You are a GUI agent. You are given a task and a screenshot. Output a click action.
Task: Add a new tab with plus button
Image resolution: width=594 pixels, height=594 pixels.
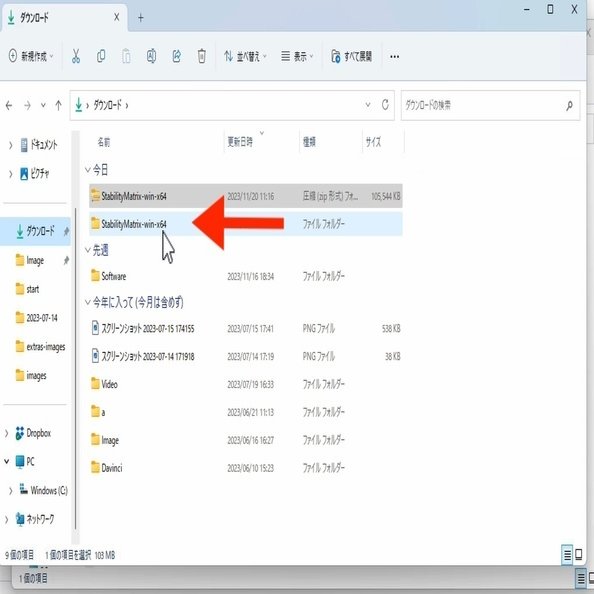pyautogui.click(x=141, y=17)
